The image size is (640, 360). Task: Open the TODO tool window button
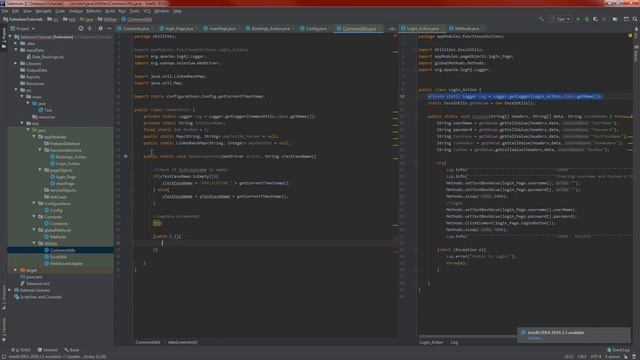[21, 350]
